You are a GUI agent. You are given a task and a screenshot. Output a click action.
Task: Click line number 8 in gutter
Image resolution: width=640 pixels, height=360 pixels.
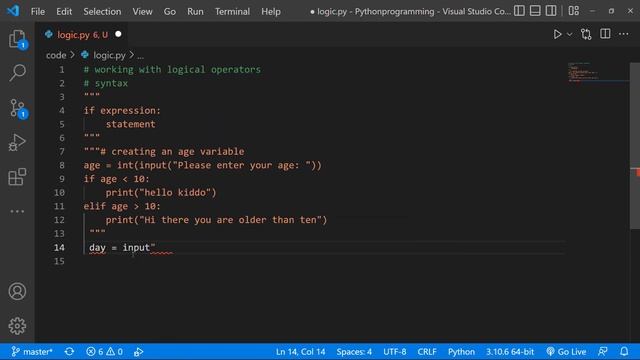[62, 165]
